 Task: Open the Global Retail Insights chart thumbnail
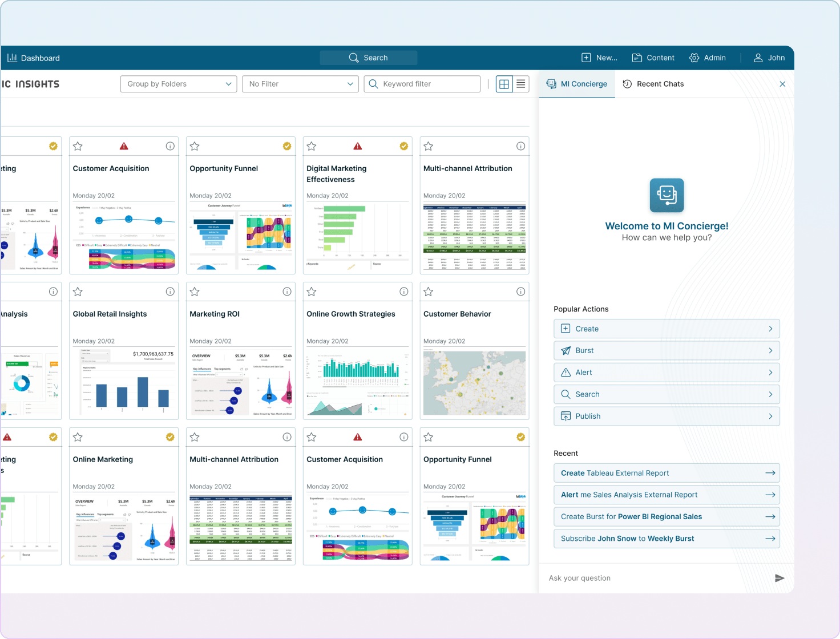[124, 383]
